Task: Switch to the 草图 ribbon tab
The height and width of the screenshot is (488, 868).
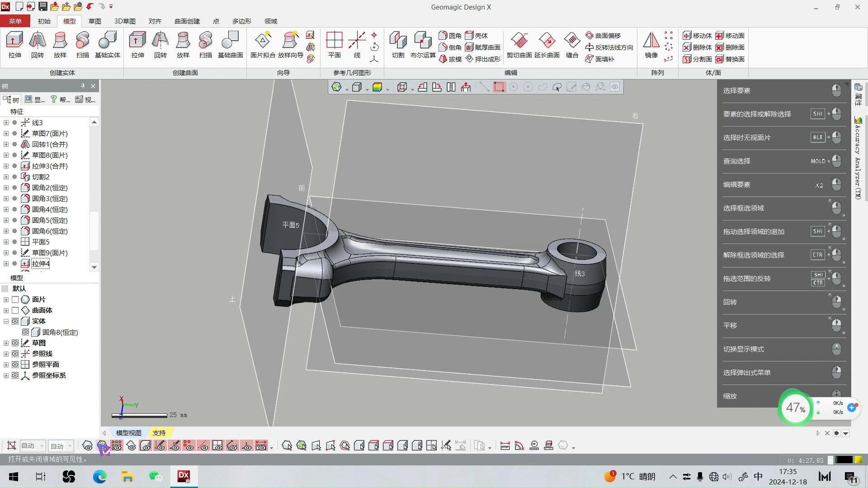Action: [94, 21]
